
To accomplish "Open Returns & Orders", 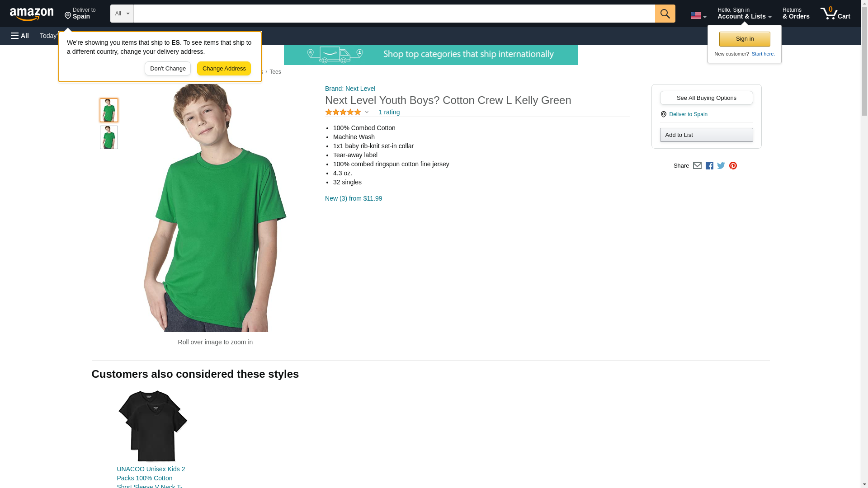I will [x=796, y=14].
